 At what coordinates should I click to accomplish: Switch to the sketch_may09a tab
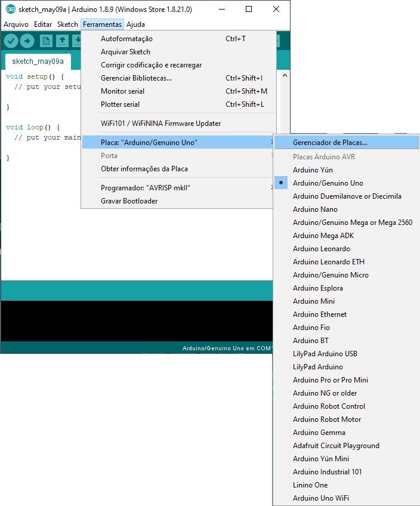(x=38, y=61)
